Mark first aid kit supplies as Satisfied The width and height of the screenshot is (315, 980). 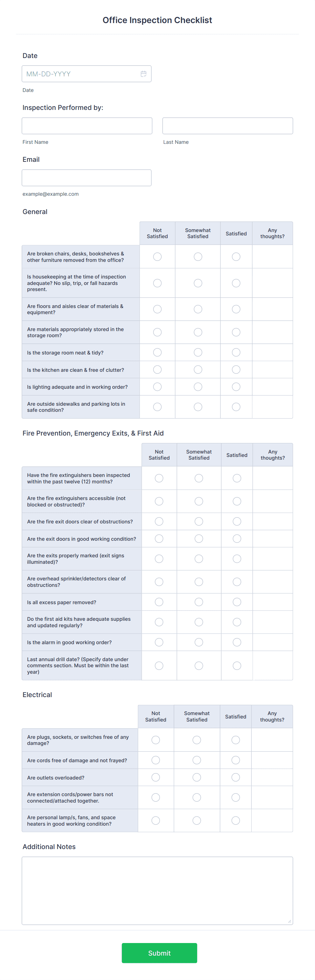(x=237, y=622)
